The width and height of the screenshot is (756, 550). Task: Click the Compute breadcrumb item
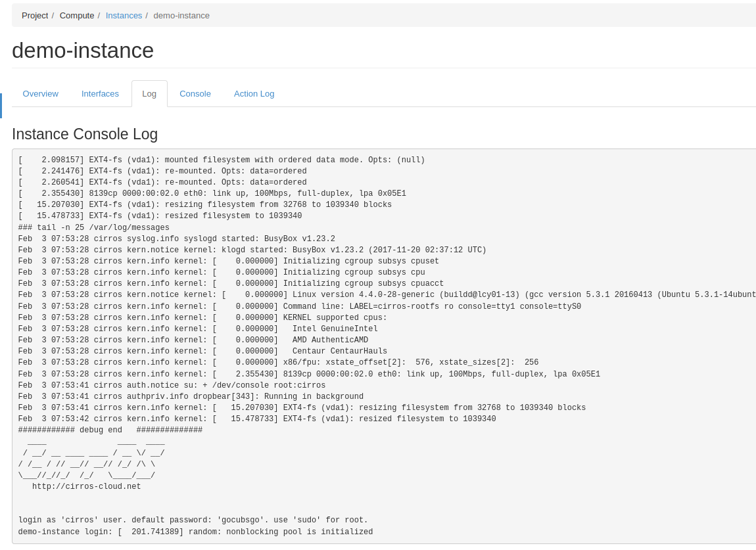(77, 15)
